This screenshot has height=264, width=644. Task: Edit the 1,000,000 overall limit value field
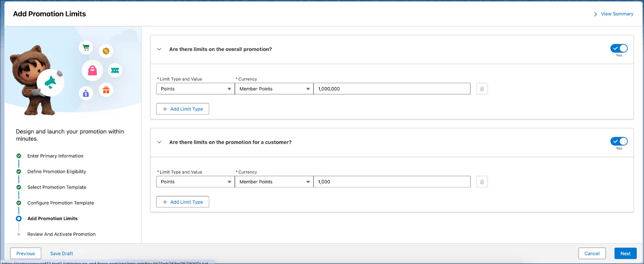tap(392, 89)
